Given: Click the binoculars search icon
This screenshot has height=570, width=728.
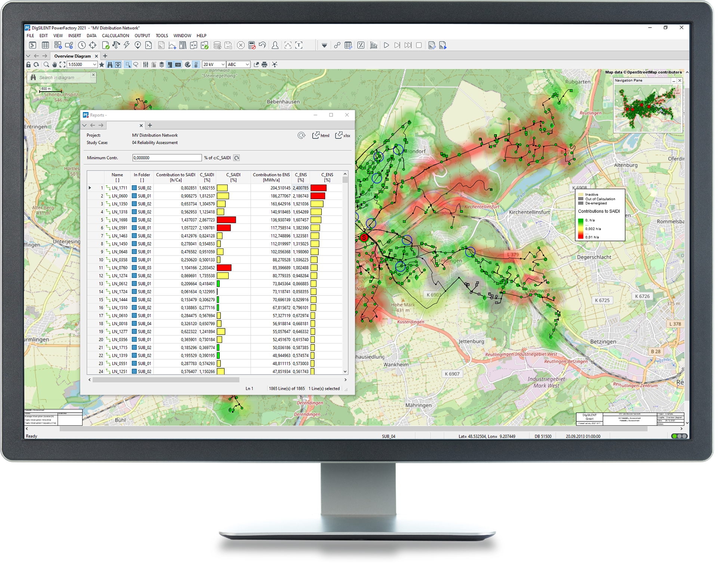Looking at the screenshot, I should point(110,65).
